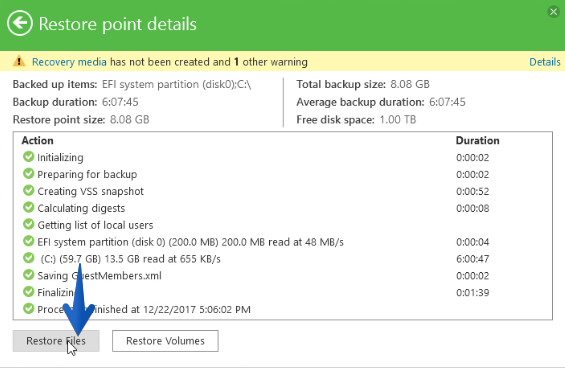Image resolution: width=565 pixels, height=368 pixels.
Task: Click the Restore Volumes button
Action: coord(165,341)
